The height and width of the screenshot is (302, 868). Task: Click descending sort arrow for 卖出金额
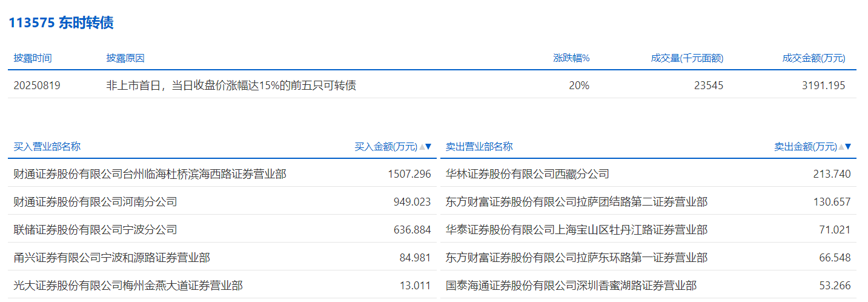[x=848, y=147]
